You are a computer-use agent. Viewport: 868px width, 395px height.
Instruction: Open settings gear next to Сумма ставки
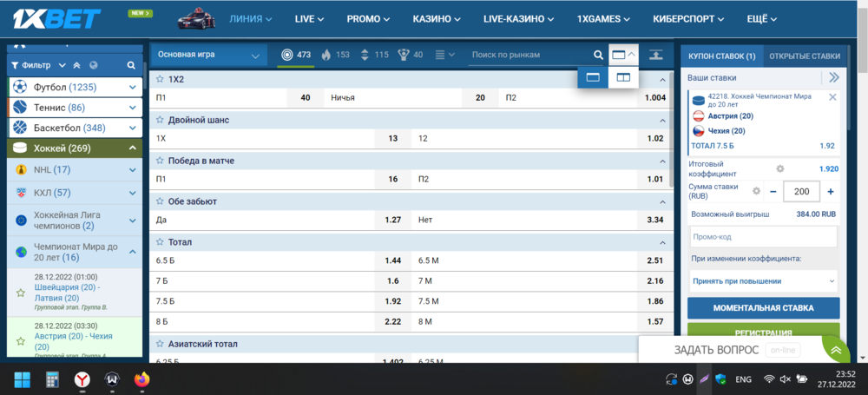coord(756,191)
